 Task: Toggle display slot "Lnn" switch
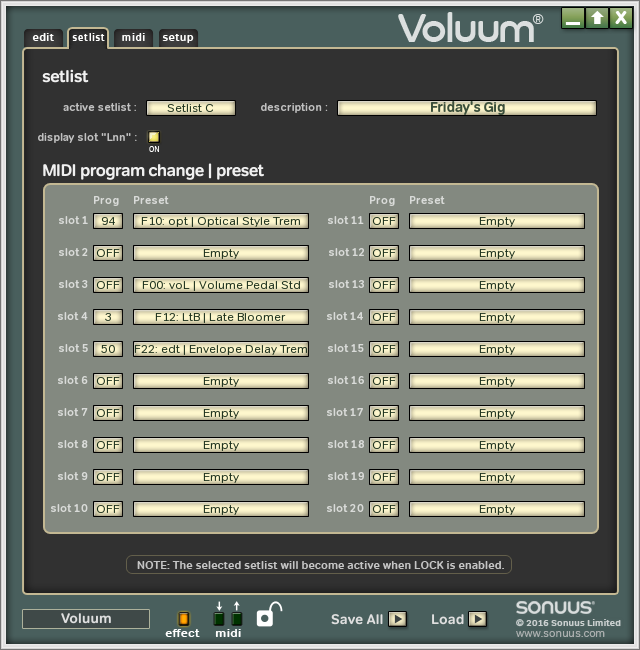(154, 137)
